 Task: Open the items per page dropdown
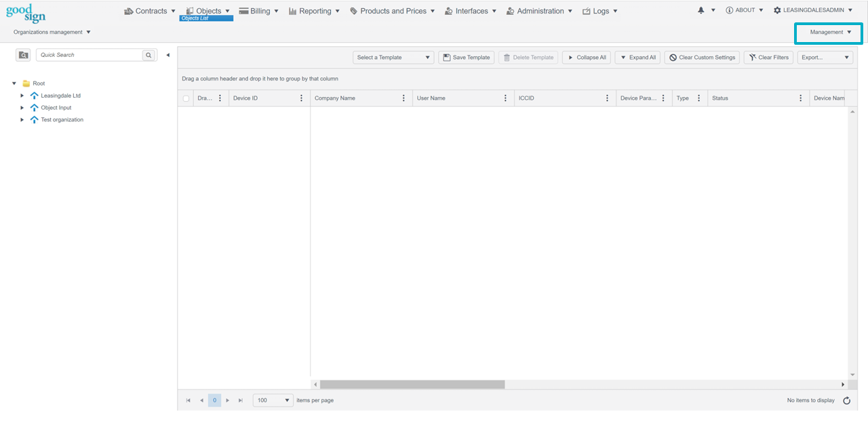(x=273, y=401)
